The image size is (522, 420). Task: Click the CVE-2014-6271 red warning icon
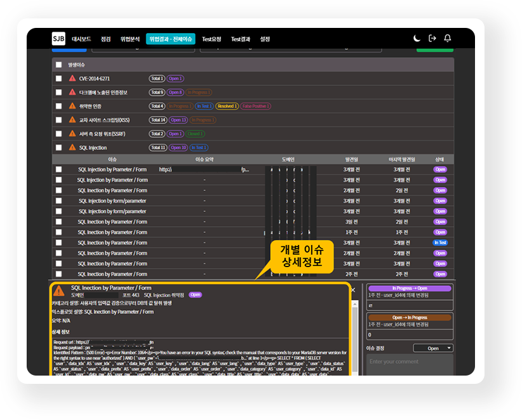click(72, 79)
